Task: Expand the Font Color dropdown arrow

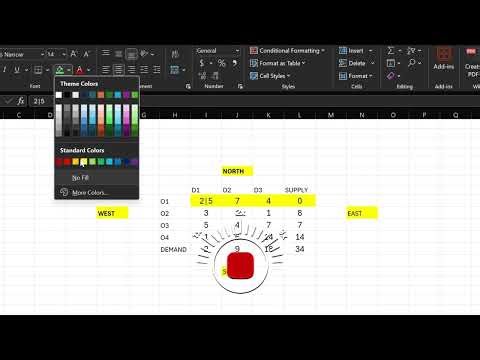Action: pos(89,70)
